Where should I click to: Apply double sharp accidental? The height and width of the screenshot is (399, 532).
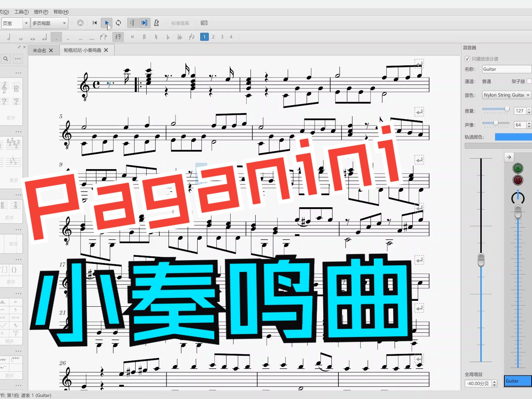click(132, 37)
